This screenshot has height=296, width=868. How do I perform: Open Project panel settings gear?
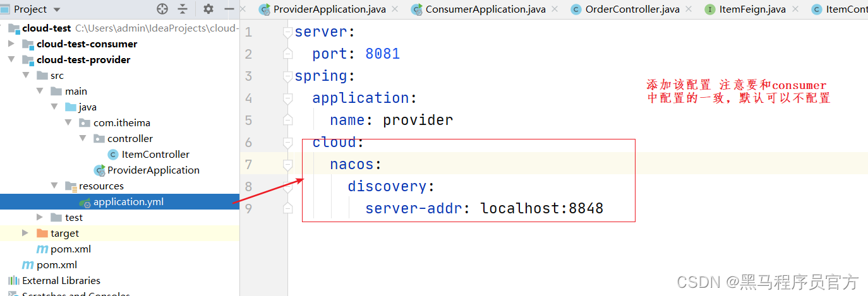(208, 9)
